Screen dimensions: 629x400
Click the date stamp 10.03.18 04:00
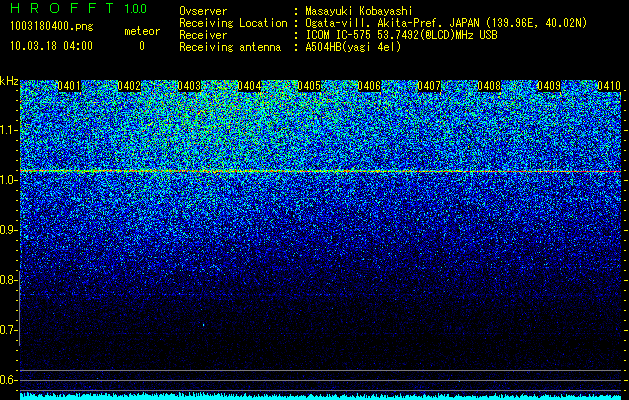coord(51,46)
